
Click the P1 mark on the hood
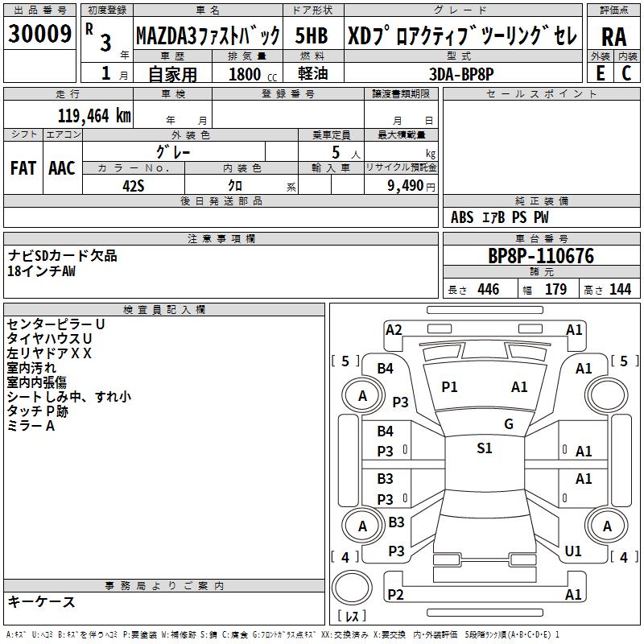(449, 387)
